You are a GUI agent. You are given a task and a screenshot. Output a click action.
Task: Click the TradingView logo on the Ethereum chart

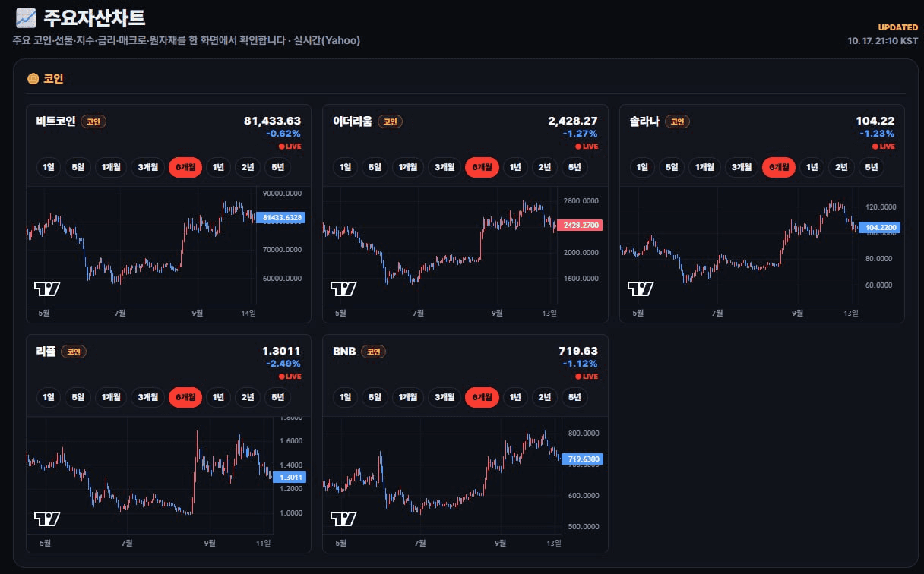(343, 289)
